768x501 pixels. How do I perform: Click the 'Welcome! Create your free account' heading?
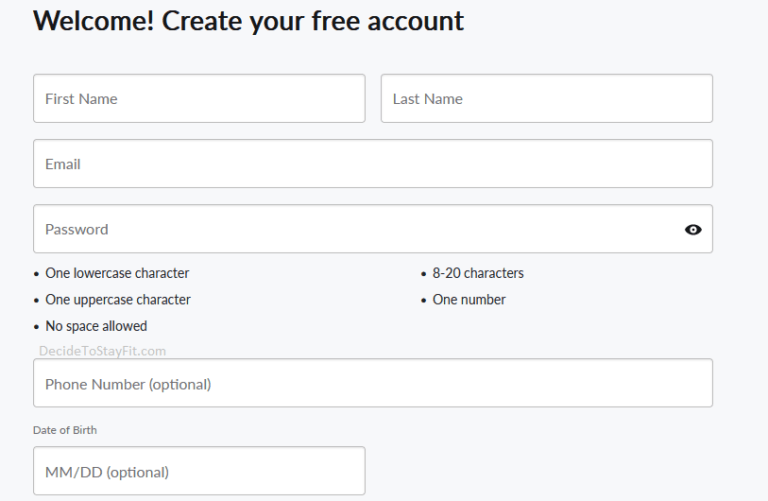click(x=248, y=20)
